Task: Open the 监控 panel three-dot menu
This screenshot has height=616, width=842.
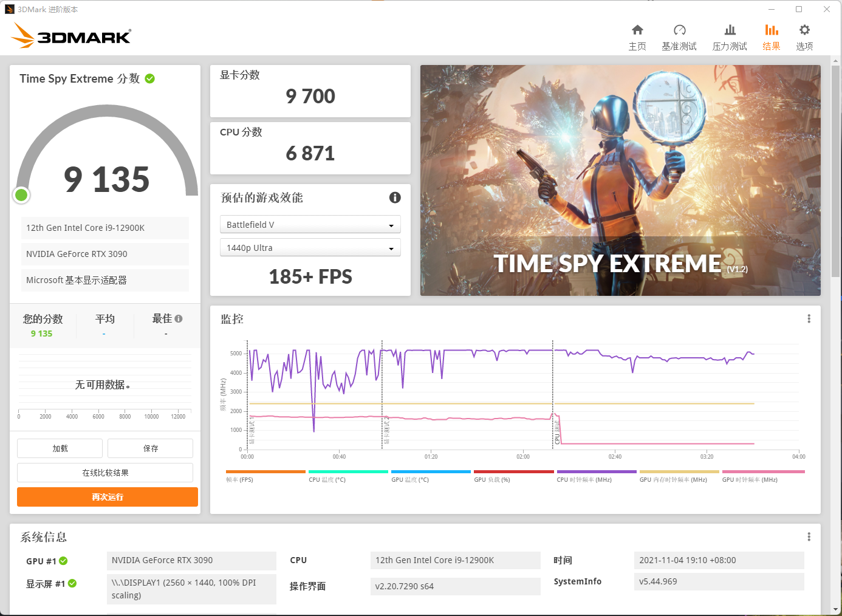Action: click(x=809, y=318)
